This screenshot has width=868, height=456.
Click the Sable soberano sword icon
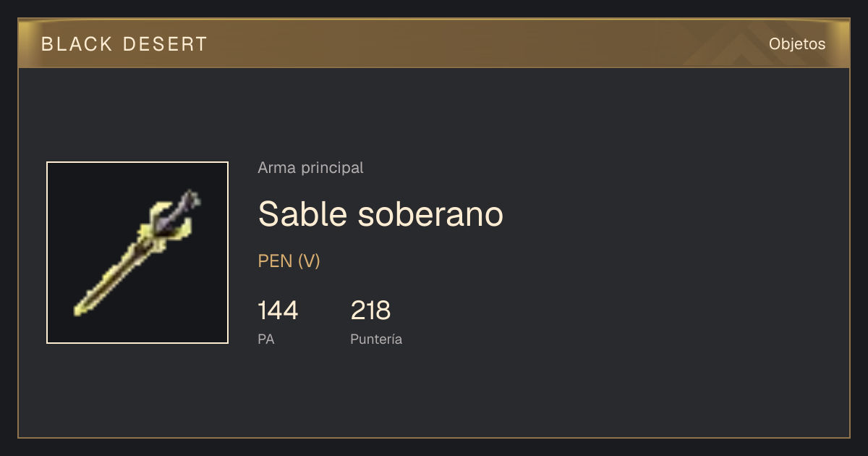pyautogui.click(x=137, y=253)
